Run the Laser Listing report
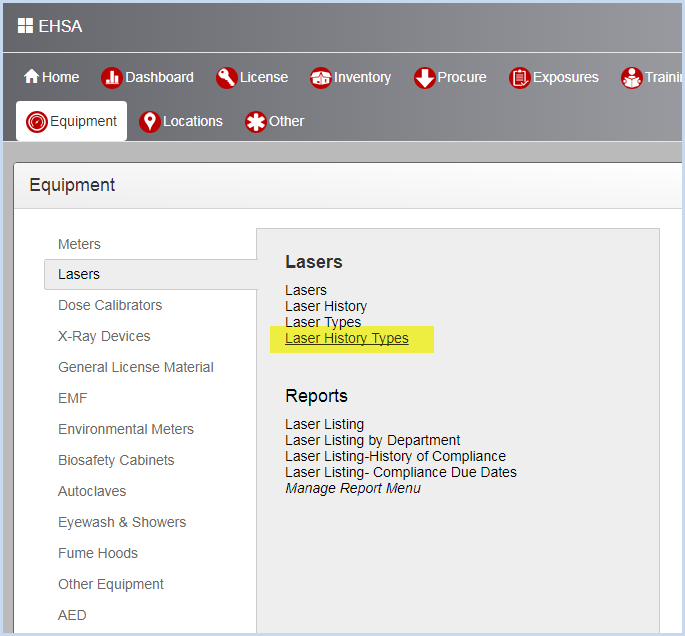This screenshot has width=685, height=636. point(325,424)
